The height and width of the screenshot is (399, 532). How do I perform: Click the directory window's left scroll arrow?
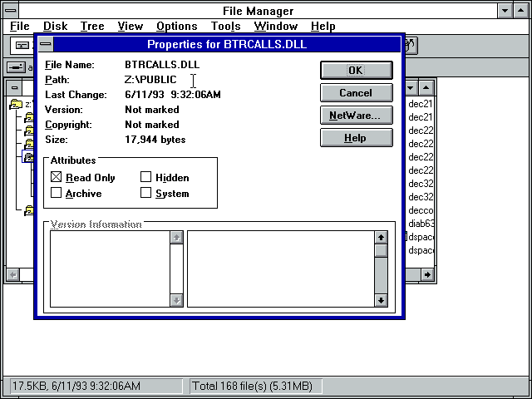coord(13,274)
